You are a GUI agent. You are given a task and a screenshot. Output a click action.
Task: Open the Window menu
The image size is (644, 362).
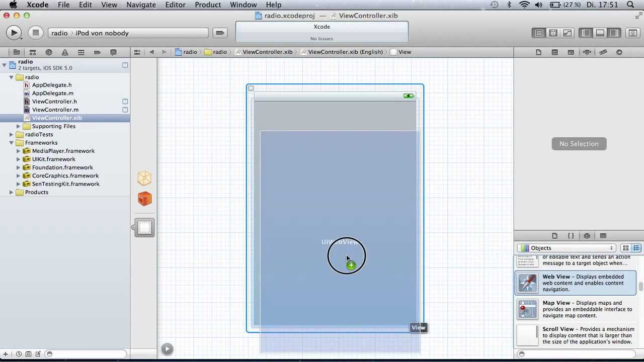[244, 5]
